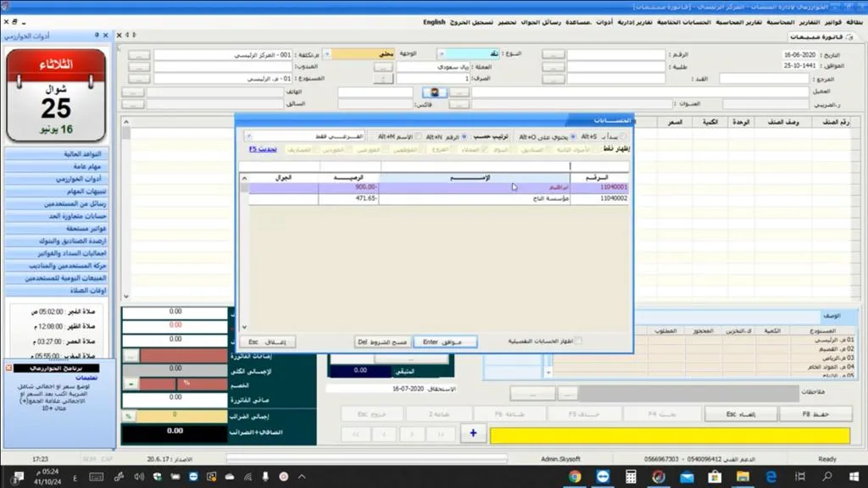Launch the Calculator from the taskbar

pos(631,476)
